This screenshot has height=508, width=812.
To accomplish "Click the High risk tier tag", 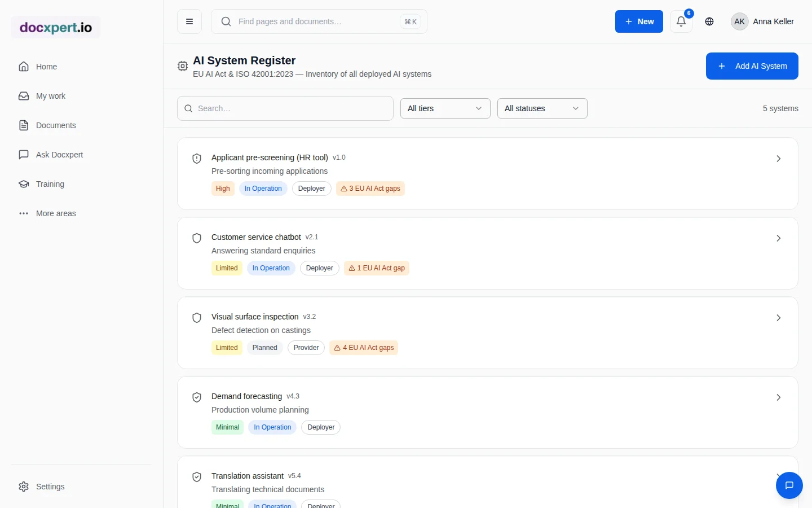I will 223,189.
